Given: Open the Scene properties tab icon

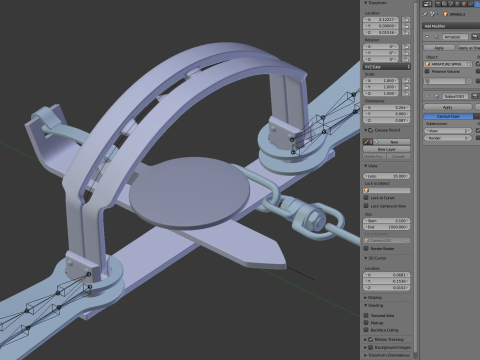Looking at the screenshot, I should tap(451, 4).
